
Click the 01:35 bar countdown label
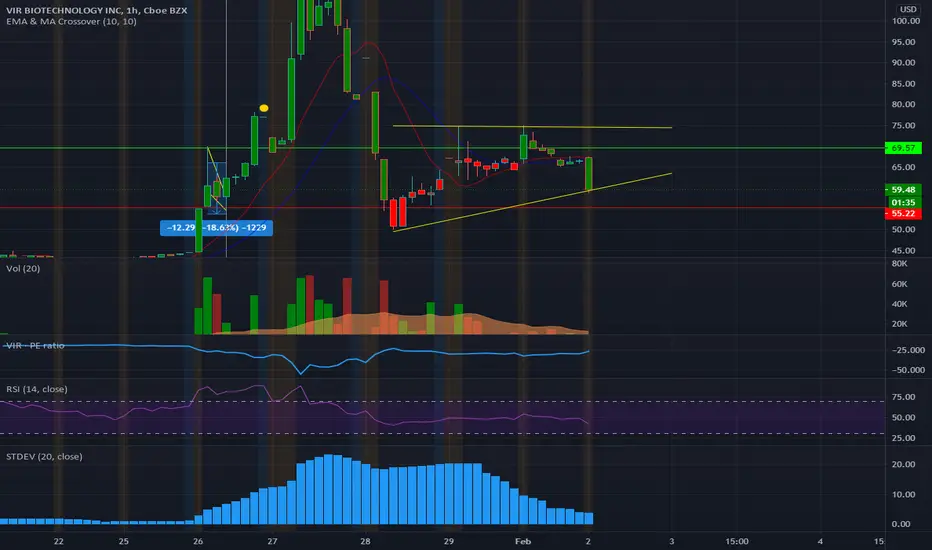tap(903, 202)
